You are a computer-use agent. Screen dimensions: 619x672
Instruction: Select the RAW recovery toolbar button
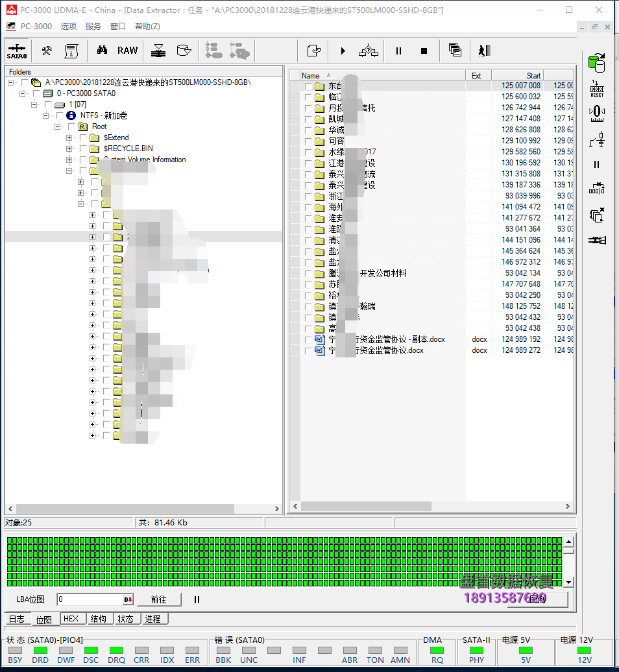[x=127, y=51]
